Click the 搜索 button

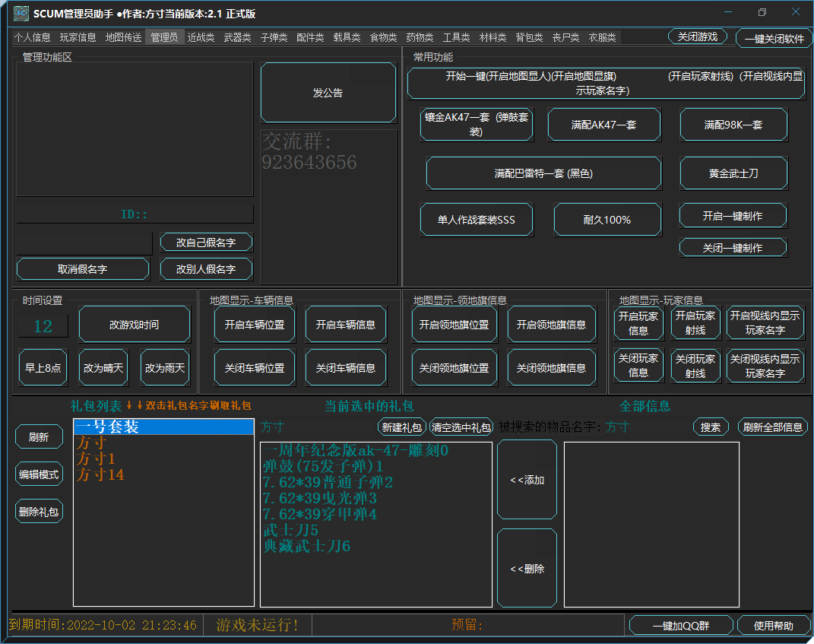pyautogui.click(x=711, y=427)
